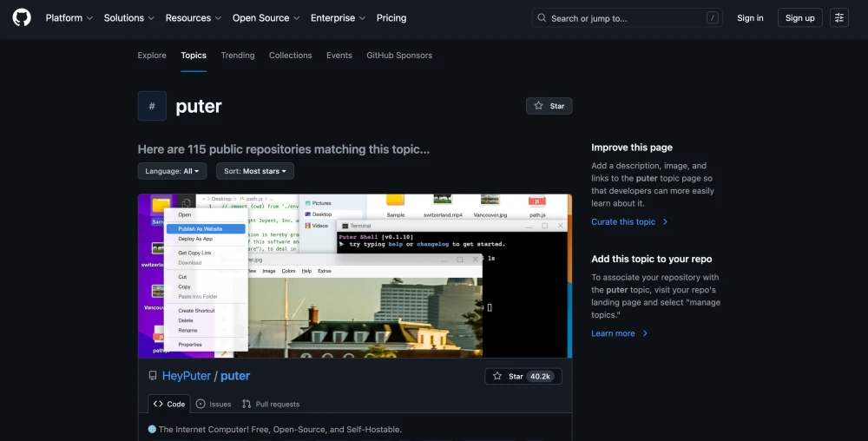Click Sign in
Screen dimensions: 868x441
[x=750, y=17]
